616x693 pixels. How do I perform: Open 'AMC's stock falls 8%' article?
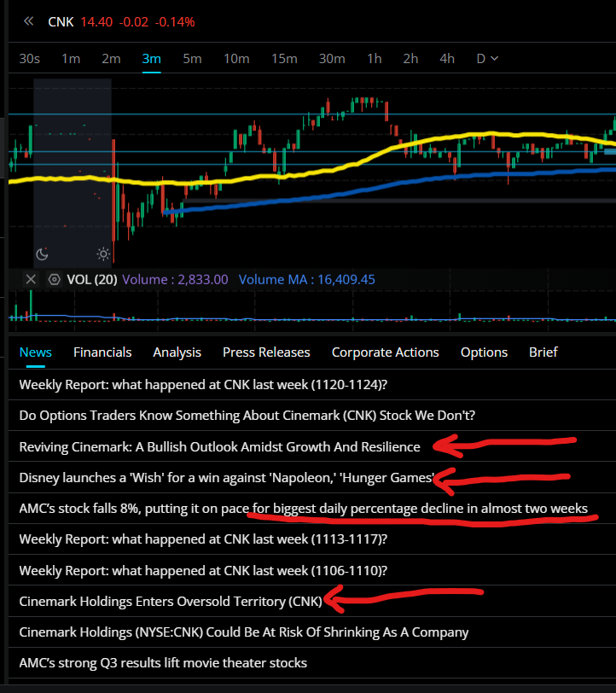point(312,509)
